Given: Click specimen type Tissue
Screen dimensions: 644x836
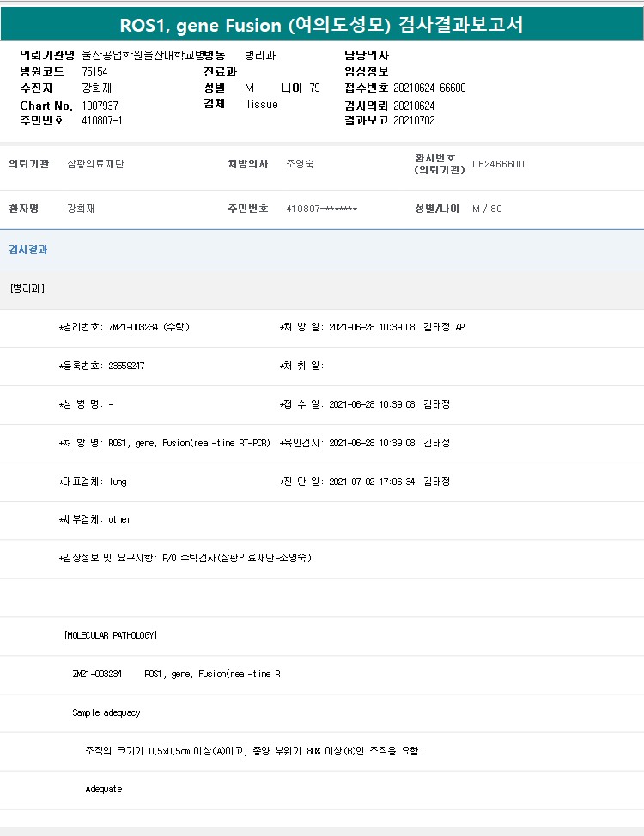Looking at the screenshot, I should click(x=261, y=105).
